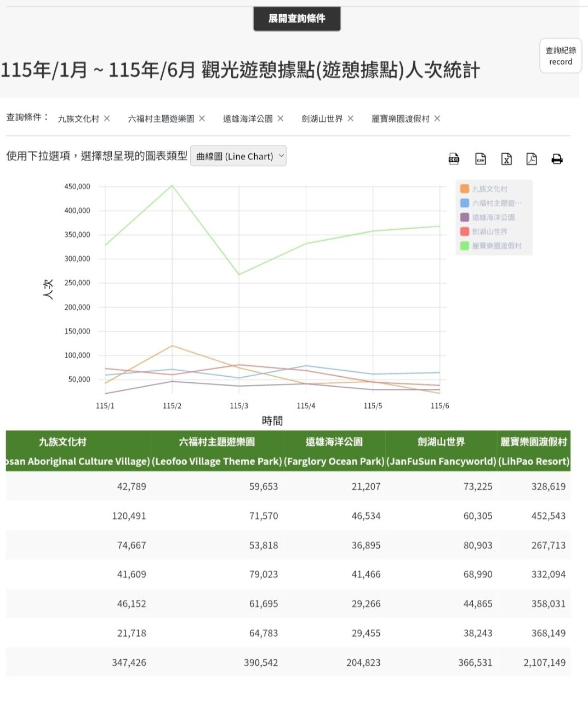Image resolution: width=588 pixels, height=702 pixels.
Task: Toggle 九族文化村 series in legend
Action: point(484,189)
